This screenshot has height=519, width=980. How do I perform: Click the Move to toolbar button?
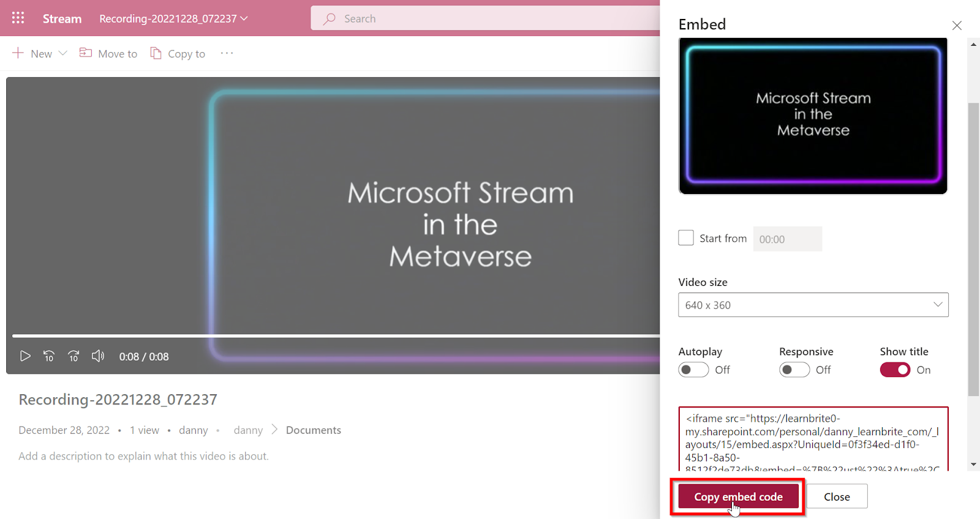coord(108,53)
